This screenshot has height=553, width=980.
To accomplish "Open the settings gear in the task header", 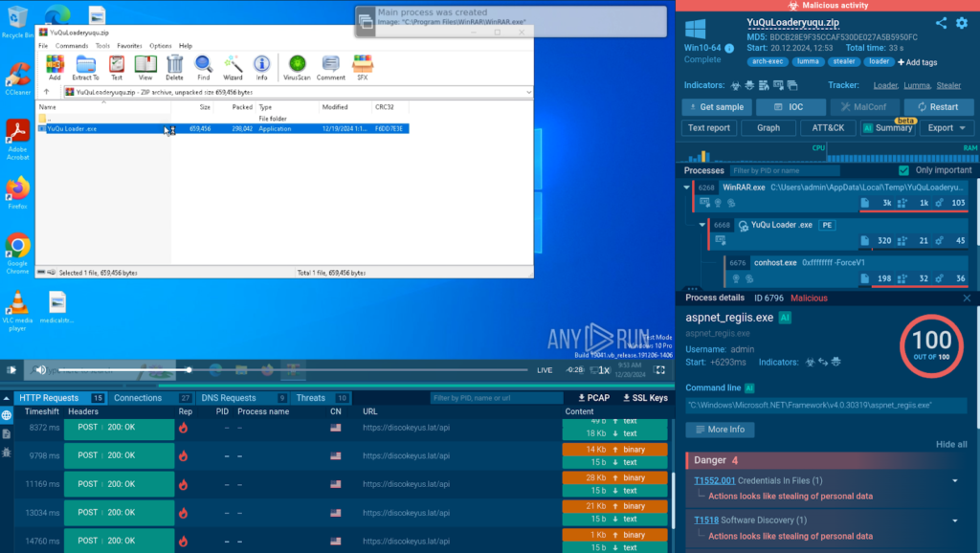I will coord(962,23).
